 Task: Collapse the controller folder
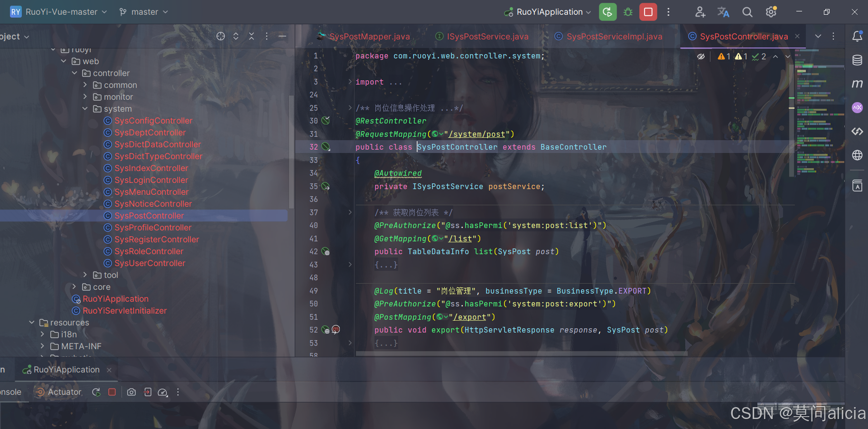[75, 73]
